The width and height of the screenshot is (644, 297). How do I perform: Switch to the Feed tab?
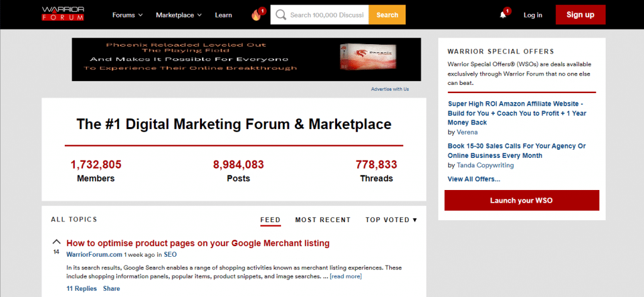point(270,220)
